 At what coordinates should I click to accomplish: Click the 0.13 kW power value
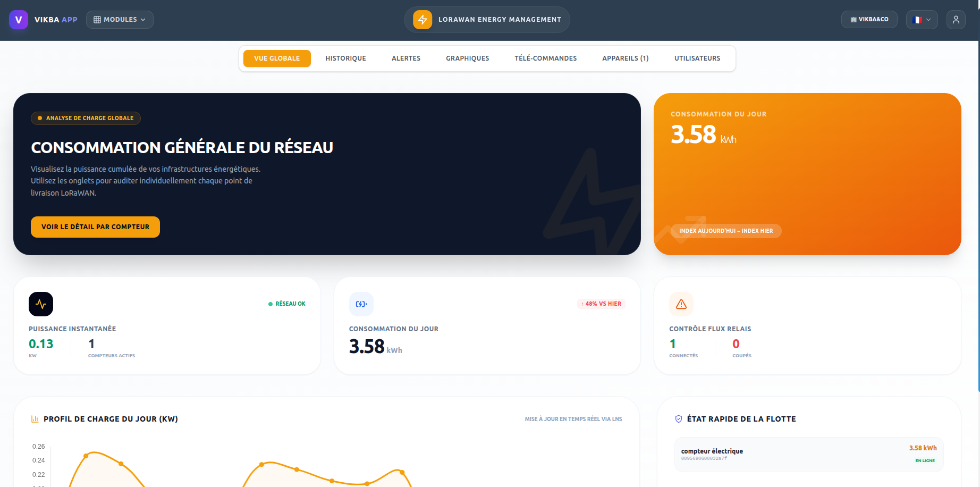[41, 344]
